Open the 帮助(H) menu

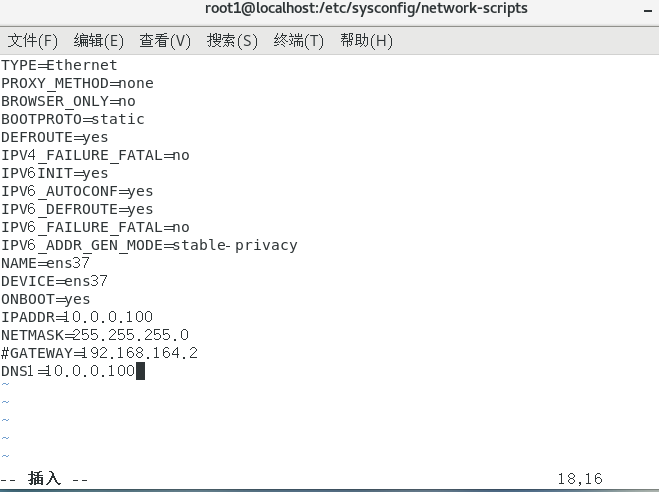[x=366, y=41]
